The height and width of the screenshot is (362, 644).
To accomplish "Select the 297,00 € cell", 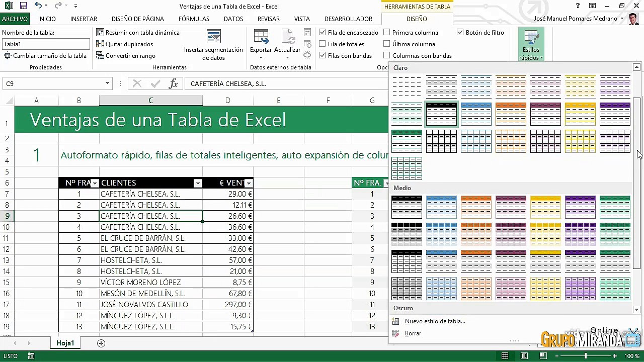I will click(228, 305).
